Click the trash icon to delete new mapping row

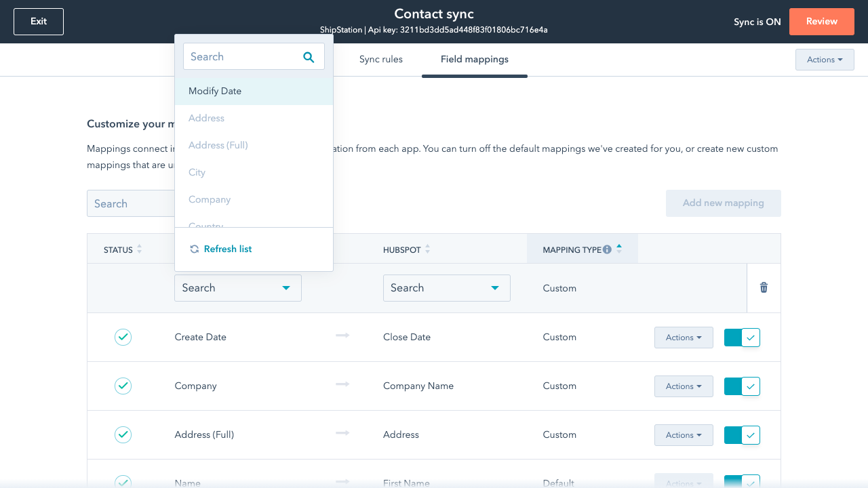(x=764, y=287)
